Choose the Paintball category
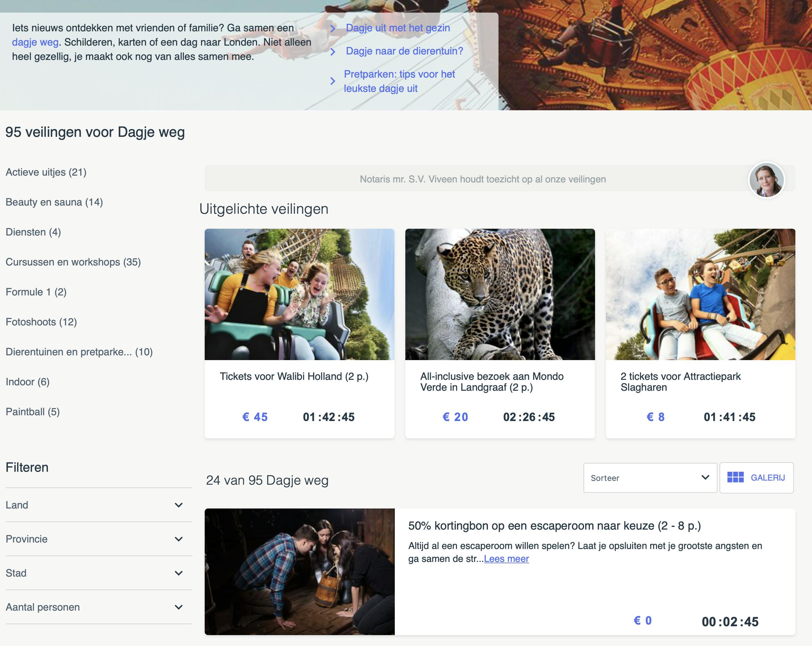Screen dimensions: 812x646 (x=33, y=411)
